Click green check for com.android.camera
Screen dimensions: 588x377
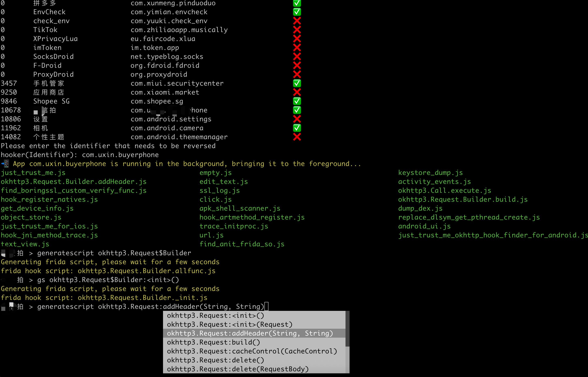pyautogui.click(x=297, y=128)
